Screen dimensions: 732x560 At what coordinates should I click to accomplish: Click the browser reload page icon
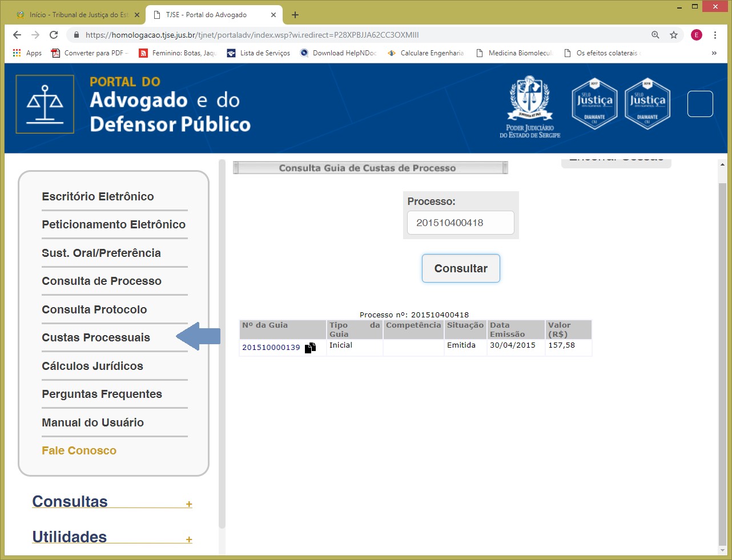(54, 35)
